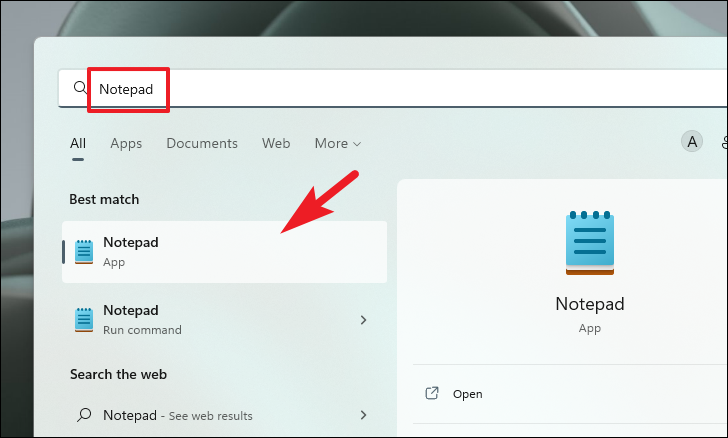Click the magnifier icon in search box
Screen dimensions: 728x438
point(80,87)
